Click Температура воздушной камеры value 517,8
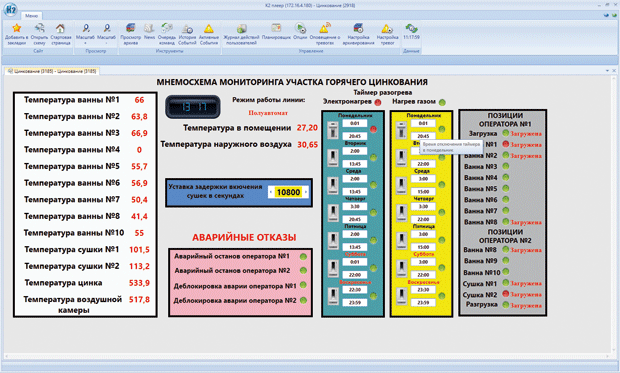The width and height of the screenshot is (620, 373). [139, 299]
